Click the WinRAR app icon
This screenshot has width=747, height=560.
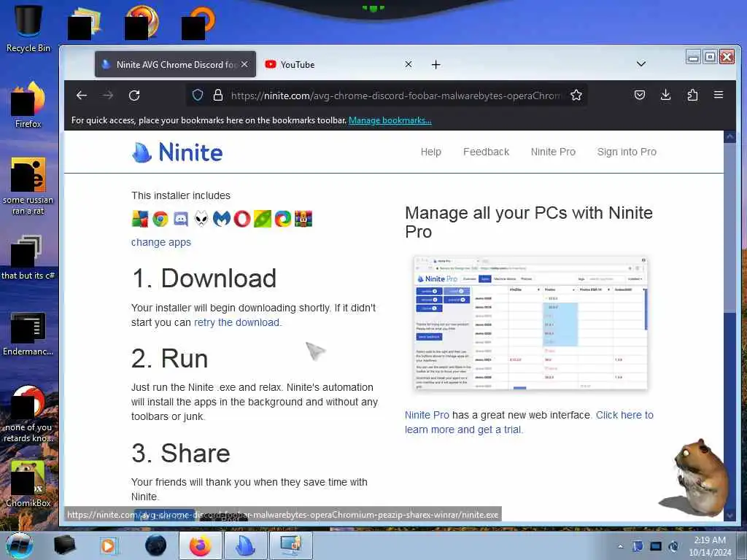click(x=303, y=219)
